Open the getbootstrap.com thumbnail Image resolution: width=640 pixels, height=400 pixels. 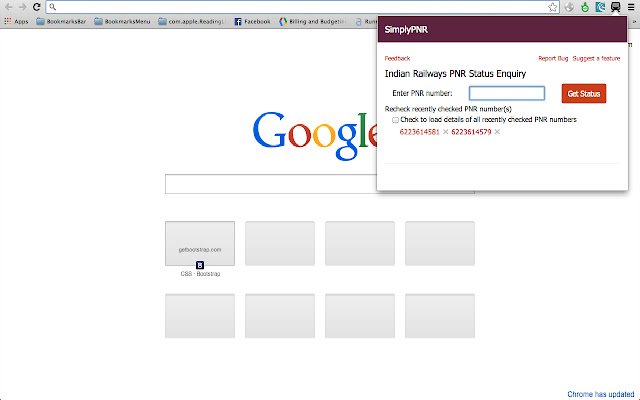pyautogui.click(x=200, y=243)
